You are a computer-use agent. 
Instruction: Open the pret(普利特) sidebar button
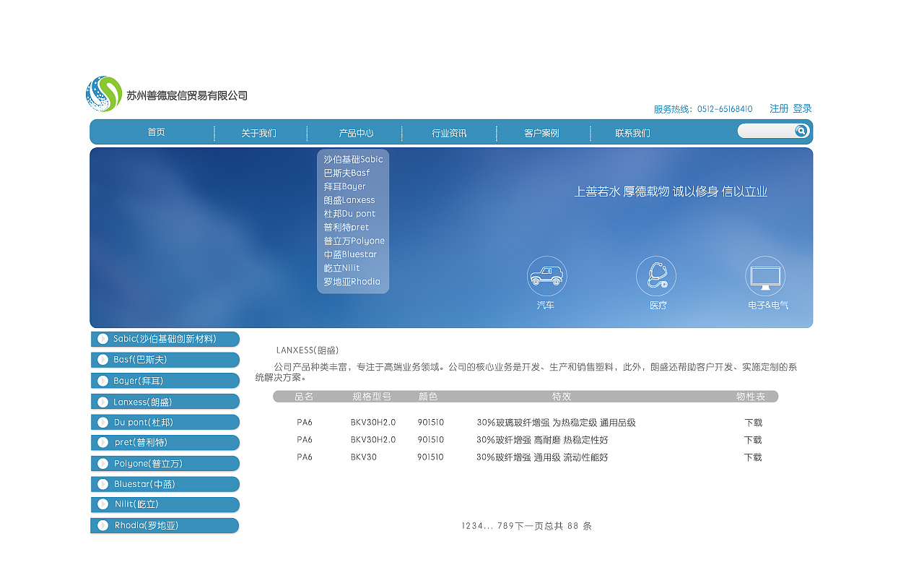coord(165,442)
